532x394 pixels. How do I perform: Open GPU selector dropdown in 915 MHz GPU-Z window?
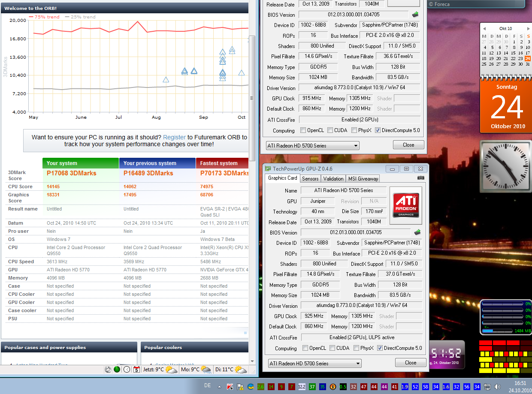(x=312, y=145)
